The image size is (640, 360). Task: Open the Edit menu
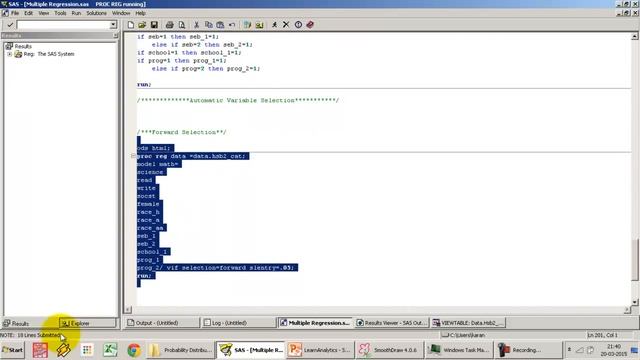28,13
